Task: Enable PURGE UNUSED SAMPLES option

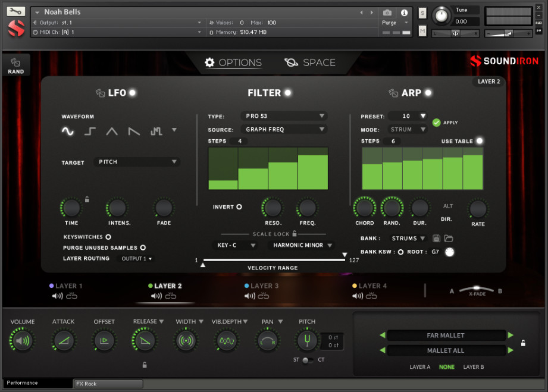Action: point(143,247)
